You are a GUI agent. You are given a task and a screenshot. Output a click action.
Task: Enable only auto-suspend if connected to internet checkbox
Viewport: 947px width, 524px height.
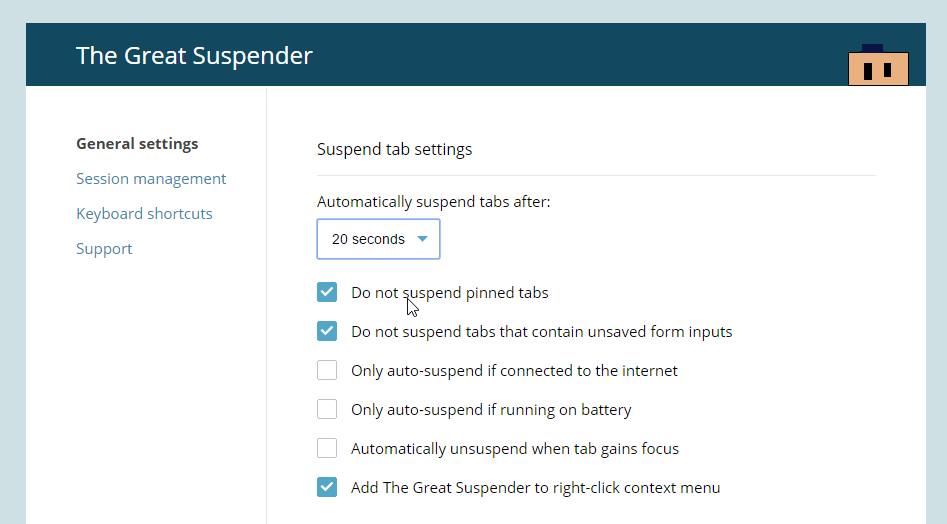click(327, 370)
